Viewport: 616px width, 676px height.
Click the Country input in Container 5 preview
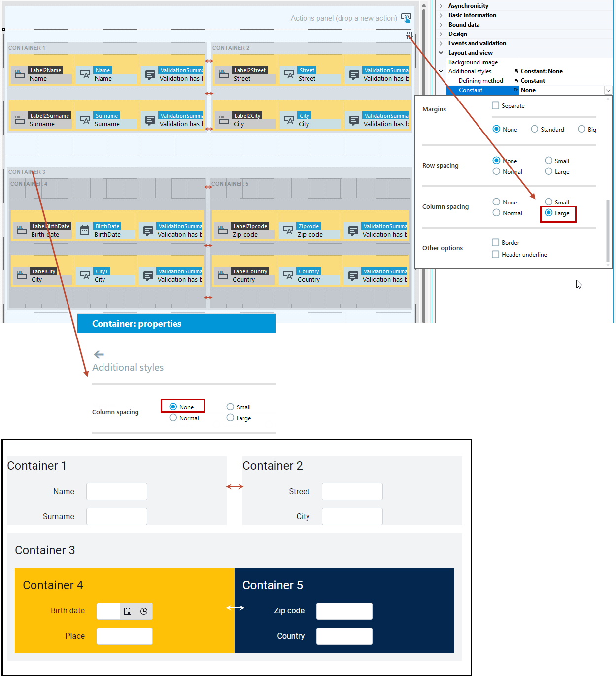click(344, 636)
